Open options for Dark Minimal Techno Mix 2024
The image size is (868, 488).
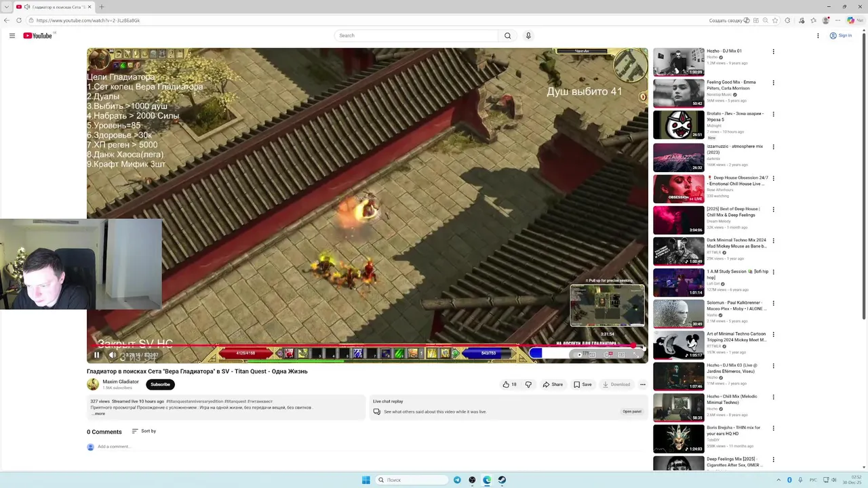click(x=773, y=241)
